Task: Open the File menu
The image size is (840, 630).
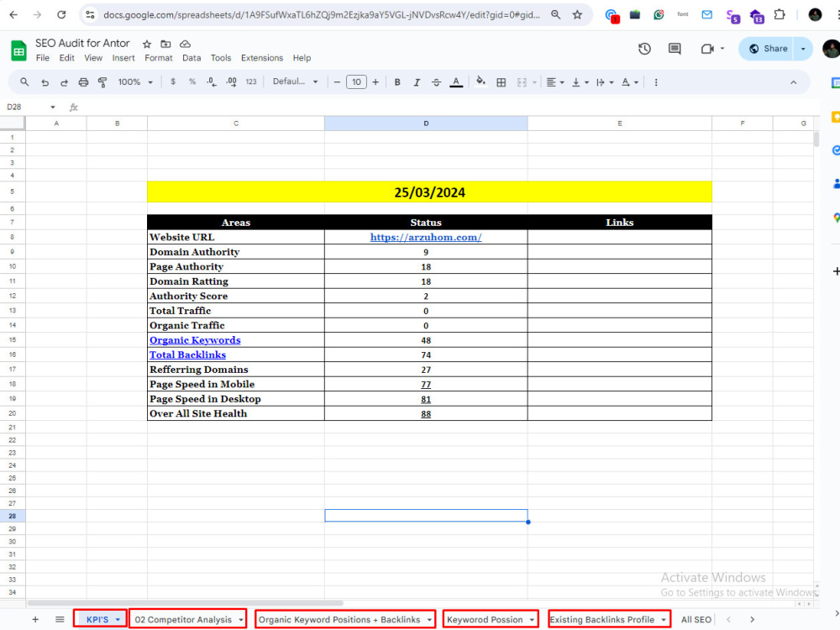Action: [42, 58]
